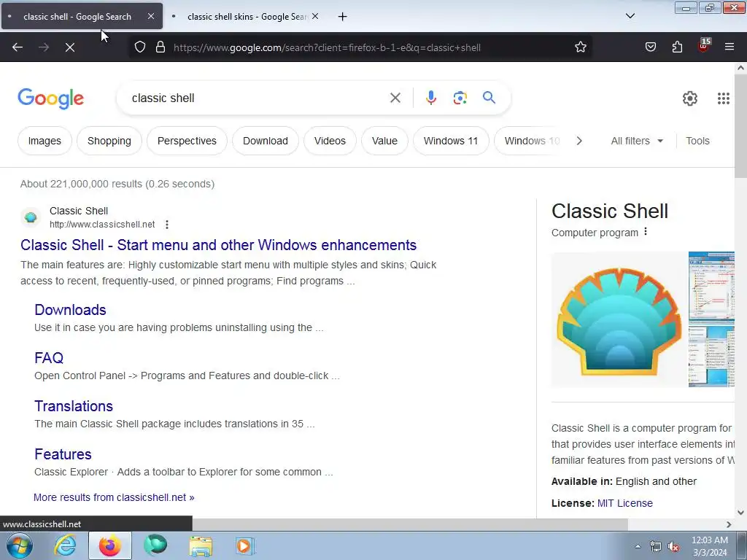The width and height of the screenshot is (747, 560).
Task: Launch Windows Media Player from the taskbar
Action: click(x=246, y=545)
